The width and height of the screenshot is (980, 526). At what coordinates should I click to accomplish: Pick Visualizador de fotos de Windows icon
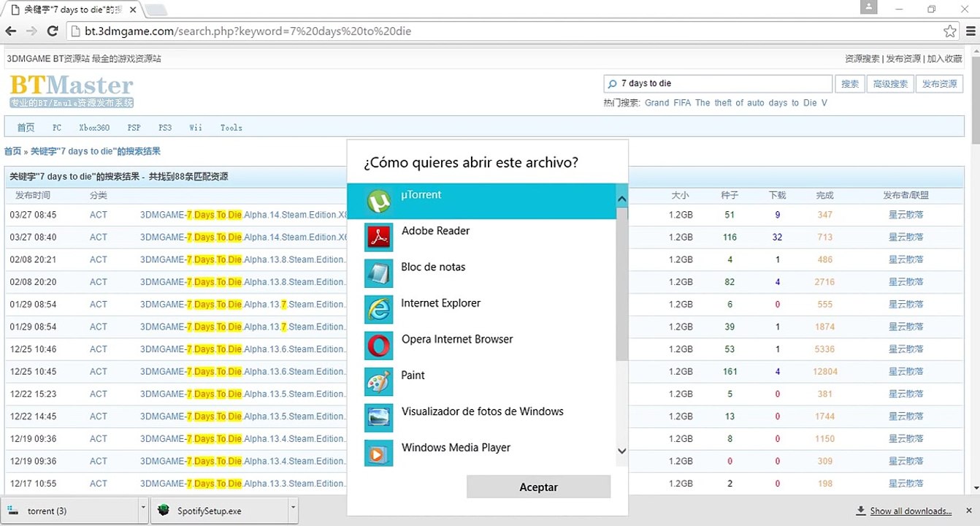click(378, 418)
